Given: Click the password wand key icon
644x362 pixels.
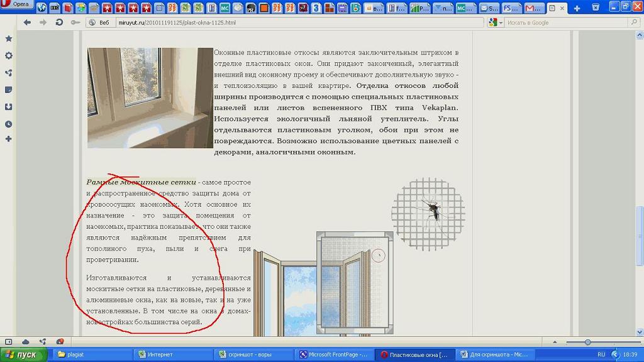Looking at the screenshot, I should (75, 23).
